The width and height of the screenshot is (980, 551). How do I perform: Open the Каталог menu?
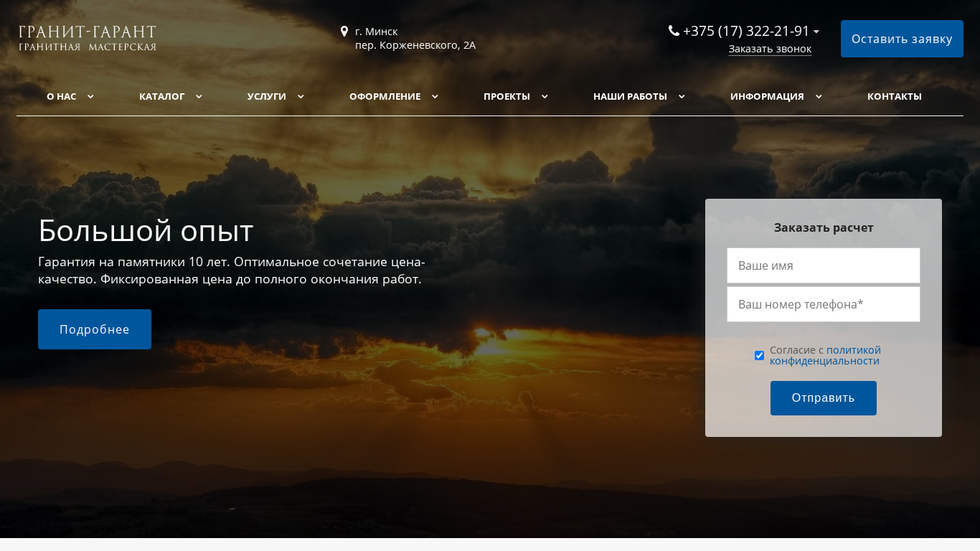(162, 96)
